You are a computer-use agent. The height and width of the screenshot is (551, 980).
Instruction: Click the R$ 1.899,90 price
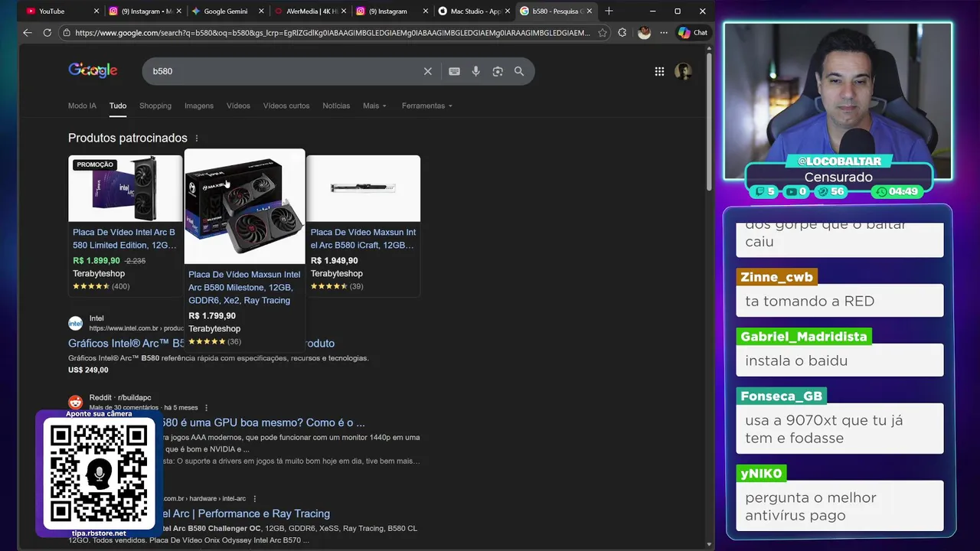[x=96, y=261]
